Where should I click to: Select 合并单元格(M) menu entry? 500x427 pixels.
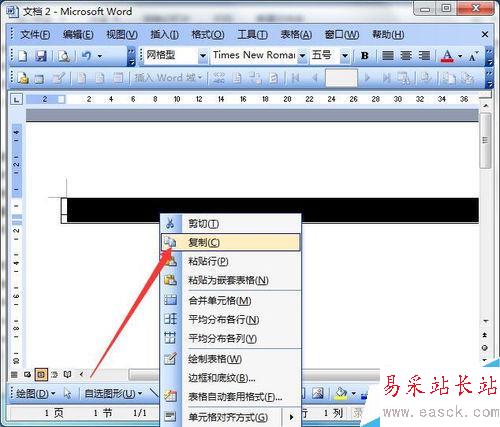click(x=231, y=301)
